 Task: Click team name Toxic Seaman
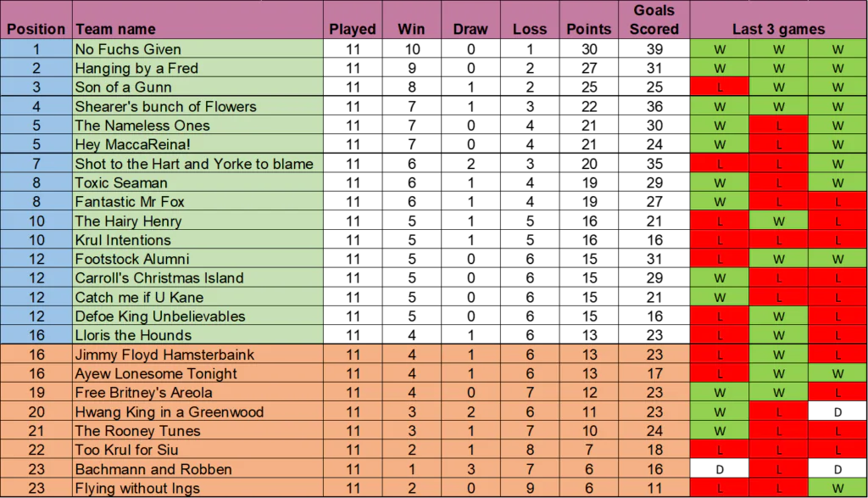click(x=121, y=182)
